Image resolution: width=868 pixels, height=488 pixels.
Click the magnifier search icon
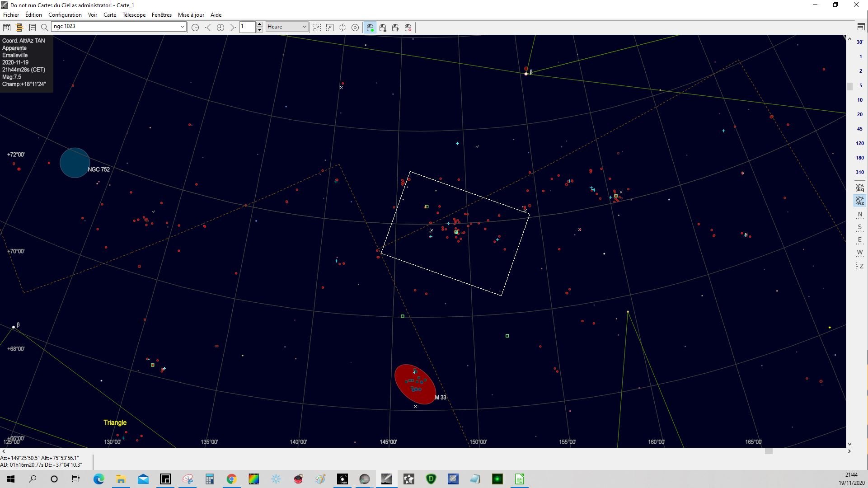pyautogui.click(x=44, y=28)
